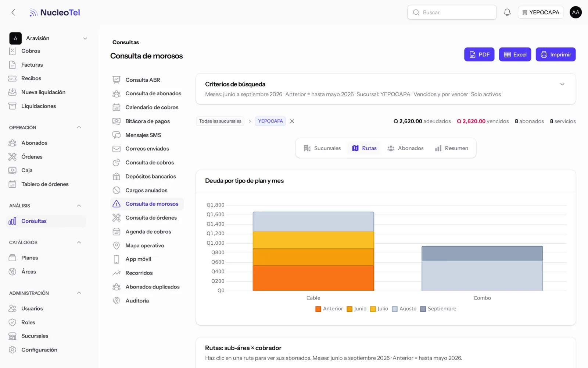Click the back arrow icon
The width and height of the screenshot is (588, 368).
coord(13,13)
